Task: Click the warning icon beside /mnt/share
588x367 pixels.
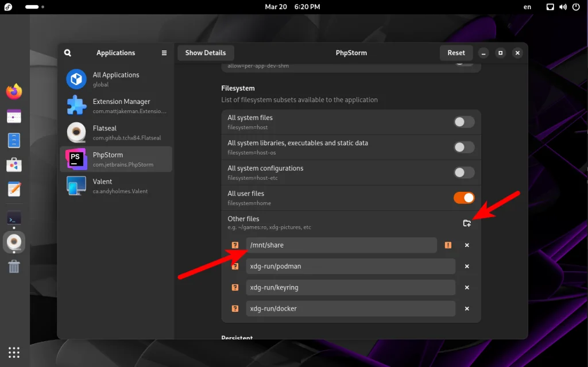Action: pos(448,245)
